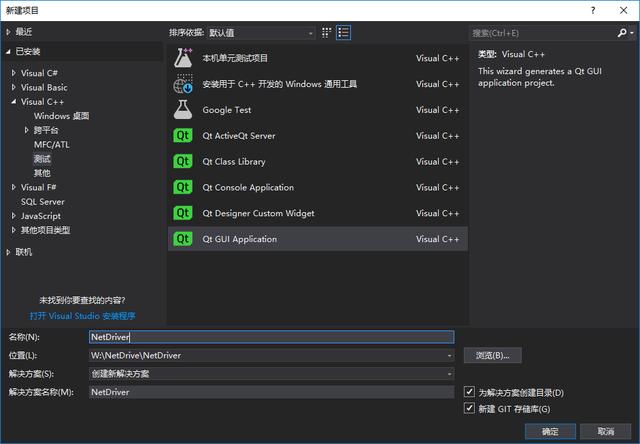The height and width of the screenshot is (444, 640).
Task: Select Qt Console Application template name
Action: tap(248, 187)
